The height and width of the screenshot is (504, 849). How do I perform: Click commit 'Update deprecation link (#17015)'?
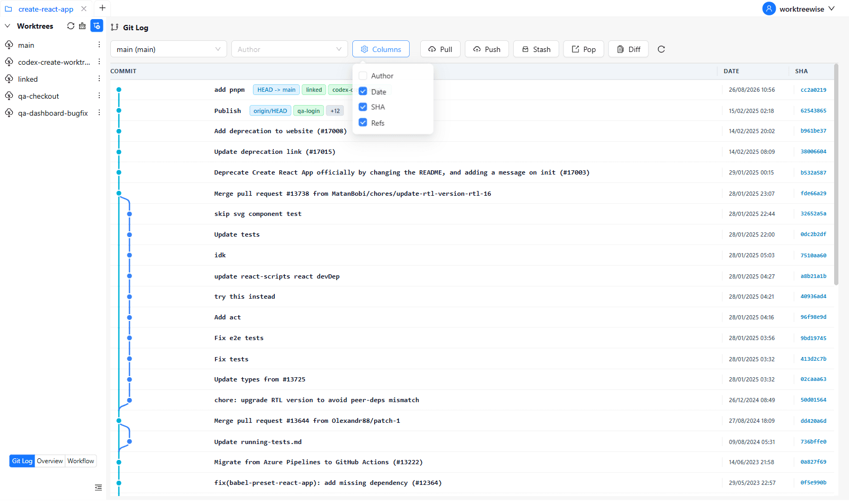click(275, 152)
